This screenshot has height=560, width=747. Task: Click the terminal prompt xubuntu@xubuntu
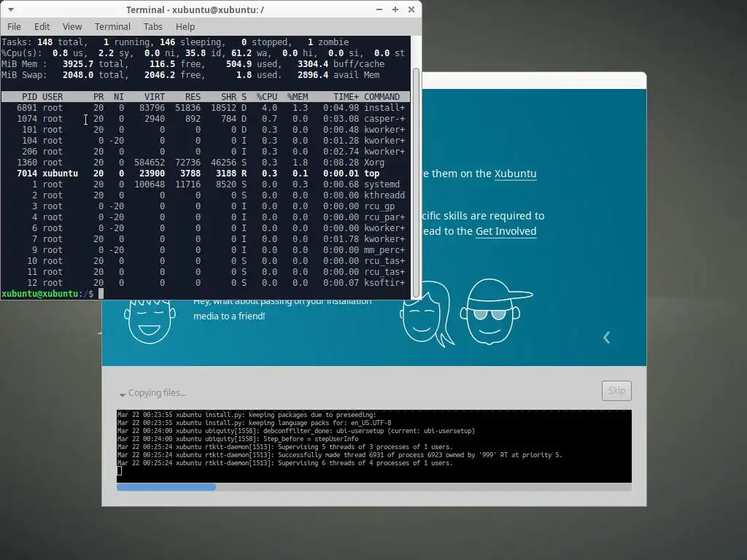coord(39,294)
